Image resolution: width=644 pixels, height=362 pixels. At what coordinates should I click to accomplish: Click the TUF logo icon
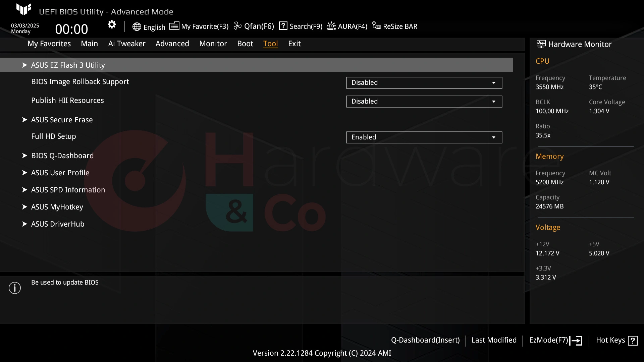pos(24,9)
